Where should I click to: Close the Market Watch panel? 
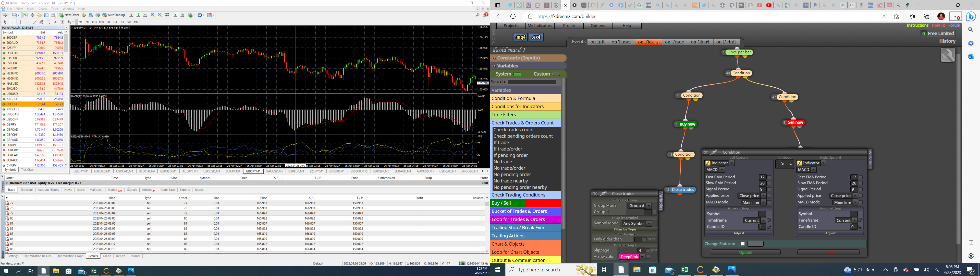click(x=67, y=27)
